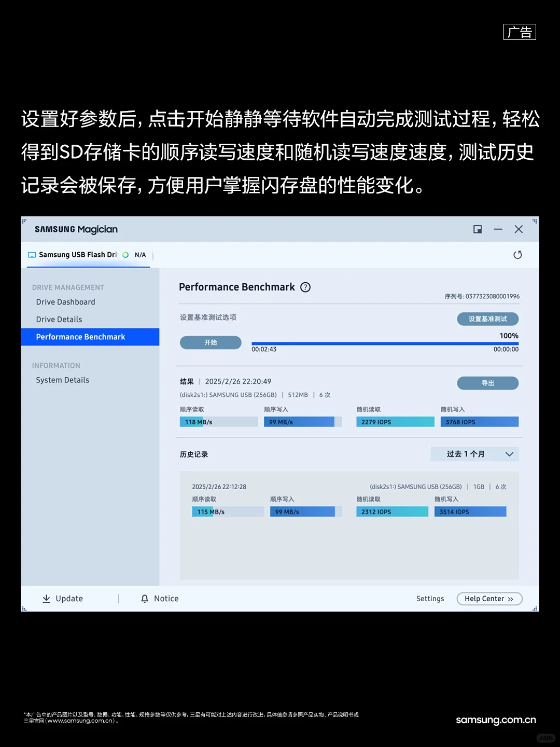
Task: Click the benchmark progress bar at 100%
Action: [x=385, y=342]
